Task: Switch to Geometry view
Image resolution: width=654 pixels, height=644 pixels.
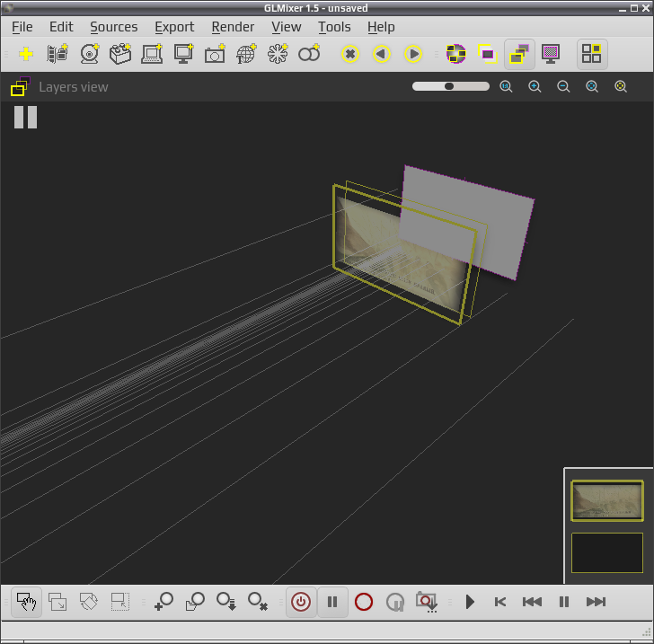Action: pos(488,54)
